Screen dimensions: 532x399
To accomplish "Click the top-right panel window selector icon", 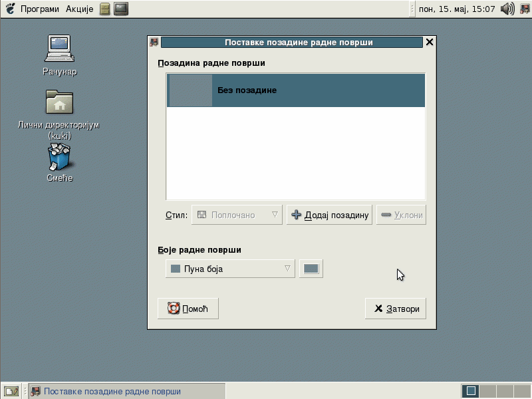I will tap(525, 9).
